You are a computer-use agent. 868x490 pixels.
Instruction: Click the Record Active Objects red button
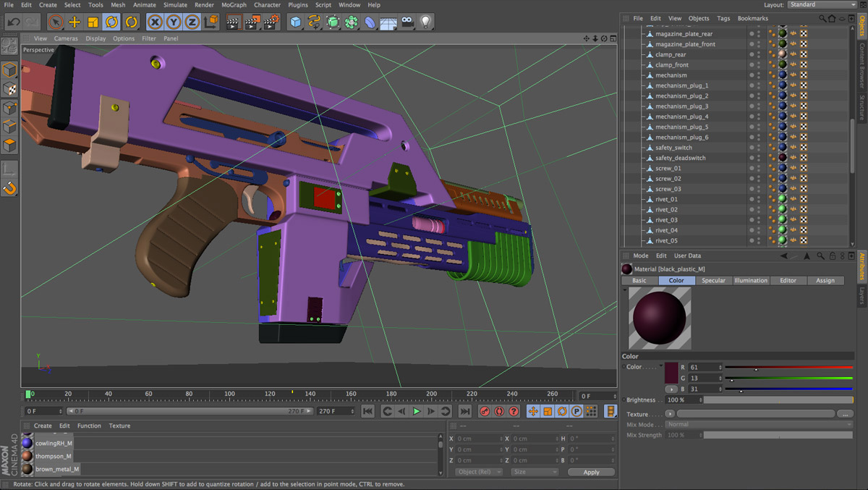click(x=485, y=411)
